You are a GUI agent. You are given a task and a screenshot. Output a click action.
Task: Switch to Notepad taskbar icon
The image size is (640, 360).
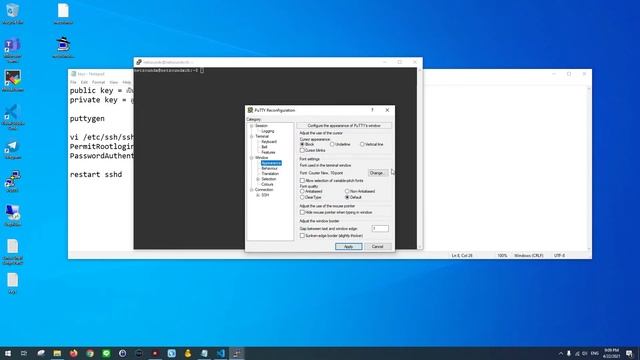tap(204, 353)
